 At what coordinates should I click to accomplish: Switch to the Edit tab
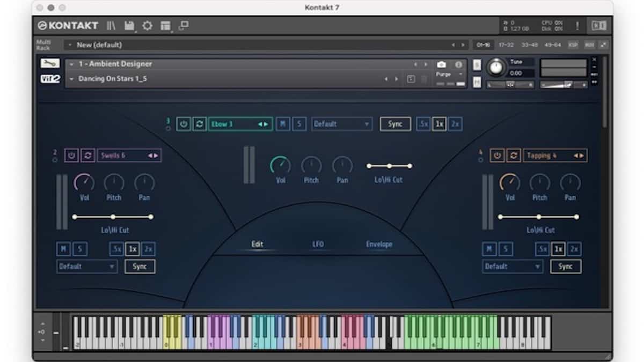(258, 245)
